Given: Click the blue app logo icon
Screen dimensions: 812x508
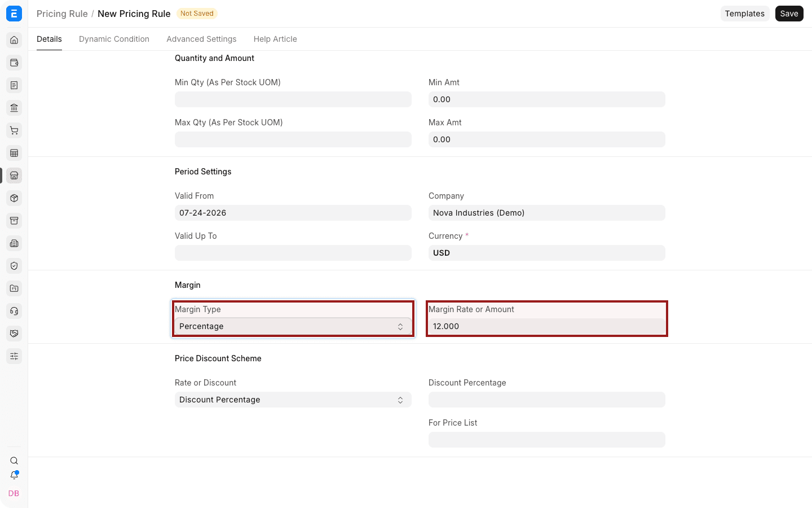Looking at the screenshot, I should [14, 14].
